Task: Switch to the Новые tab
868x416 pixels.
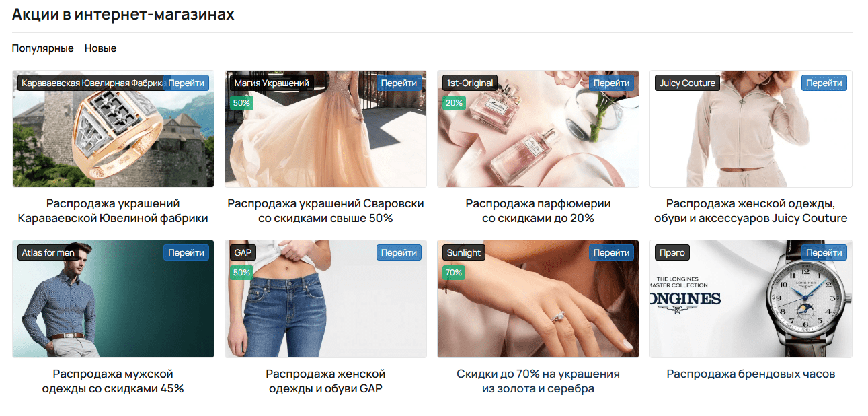Action: pyautogui.click(x=100, y=48)
